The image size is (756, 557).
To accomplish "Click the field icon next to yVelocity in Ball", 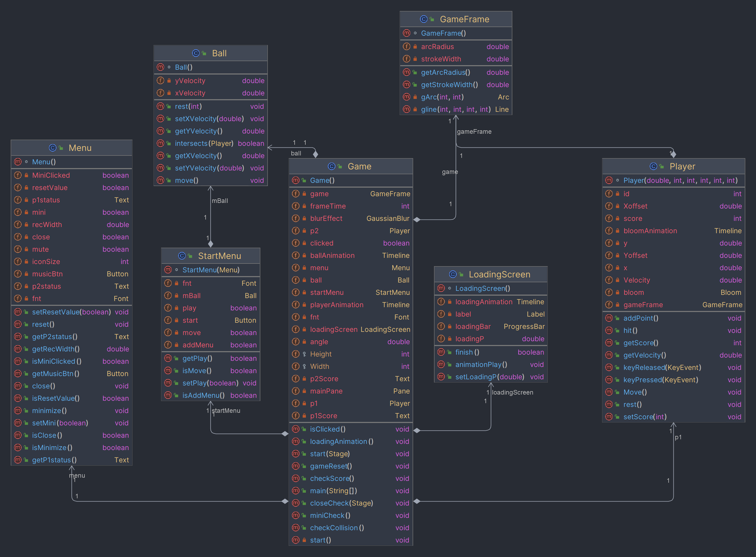I will [160, 81].
